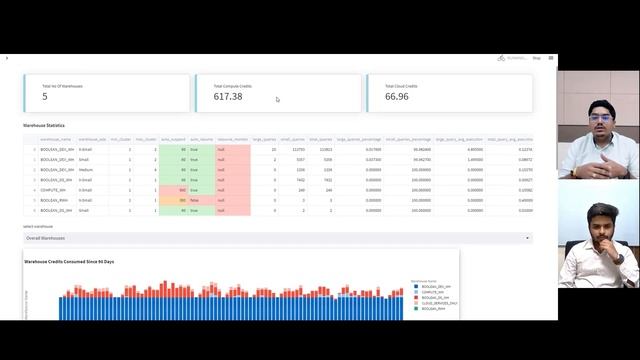Click the running status icon
Viewport: 640px width, 360px height.
click(501, 58)
